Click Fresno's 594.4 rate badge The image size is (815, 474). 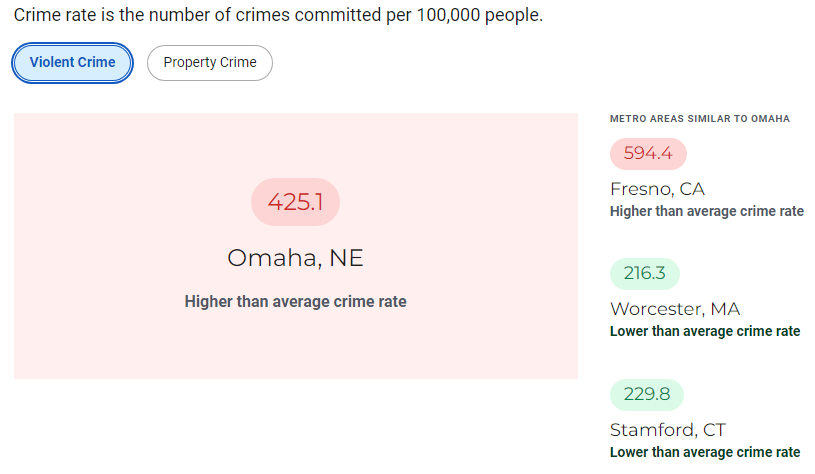pos(648,154)
